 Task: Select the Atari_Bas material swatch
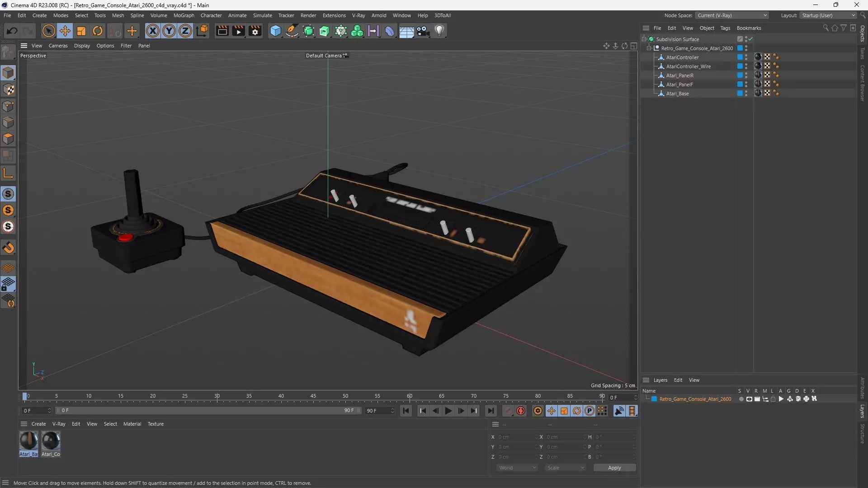click(x=28, y=444)
